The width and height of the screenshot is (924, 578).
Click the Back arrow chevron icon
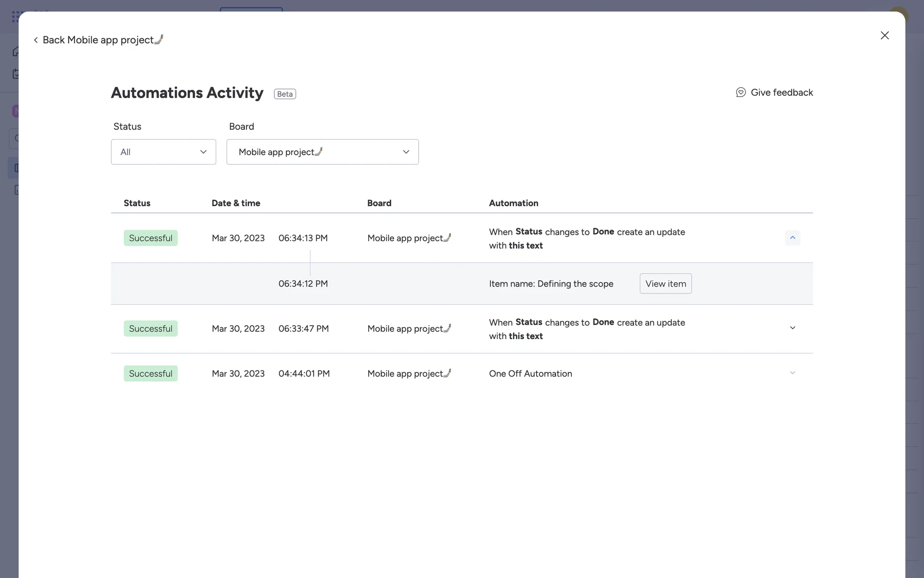click(x=36, y=40)
